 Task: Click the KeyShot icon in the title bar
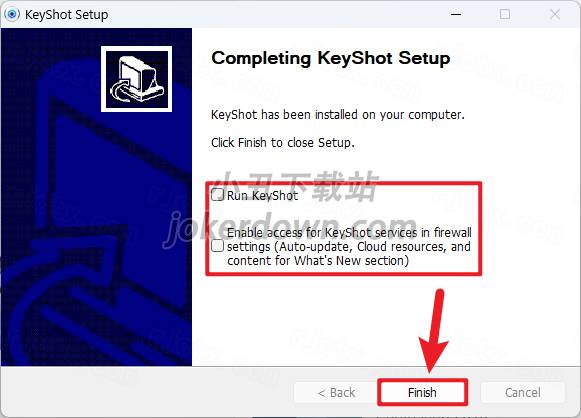(12, 14)
